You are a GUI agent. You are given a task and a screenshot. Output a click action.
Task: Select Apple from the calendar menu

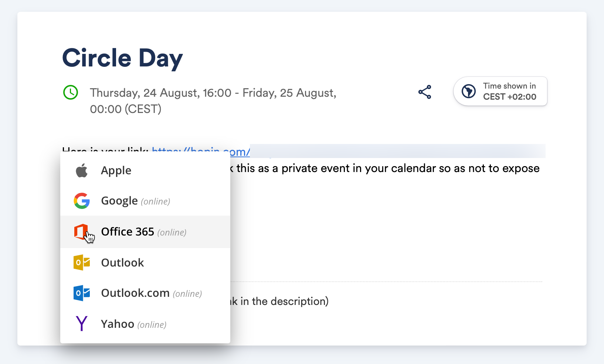coord(116,170)
